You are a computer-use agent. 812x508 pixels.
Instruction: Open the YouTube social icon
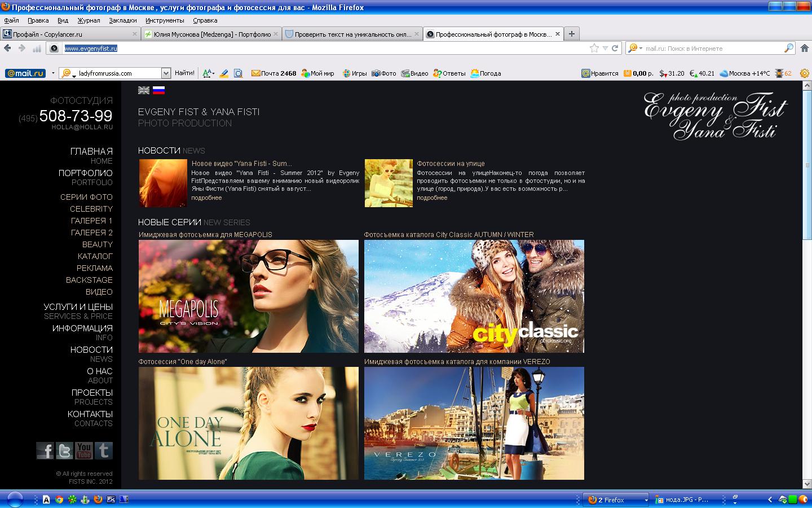pos(84,450)
